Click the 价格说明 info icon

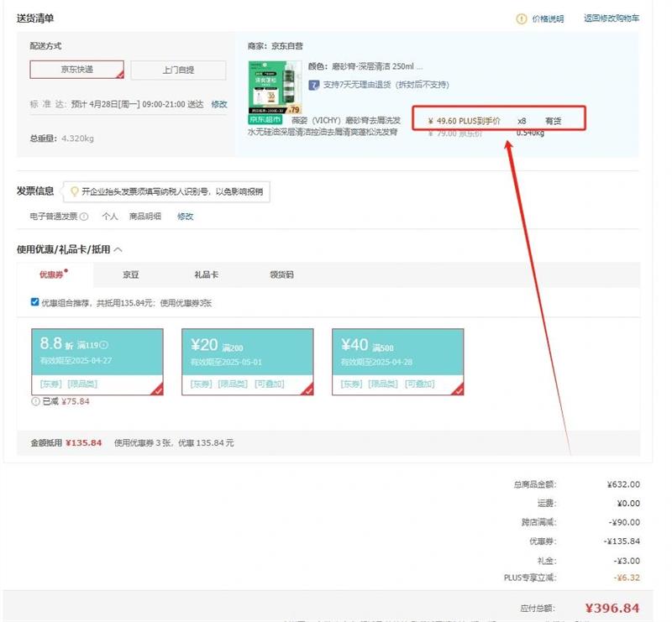point(521,18)
